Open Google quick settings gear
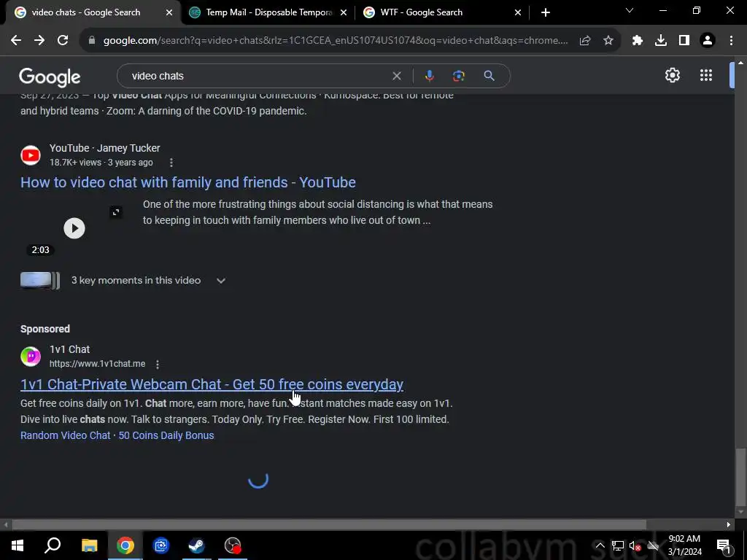This screenshot has height=560, width=747. [x=672, y=75]
